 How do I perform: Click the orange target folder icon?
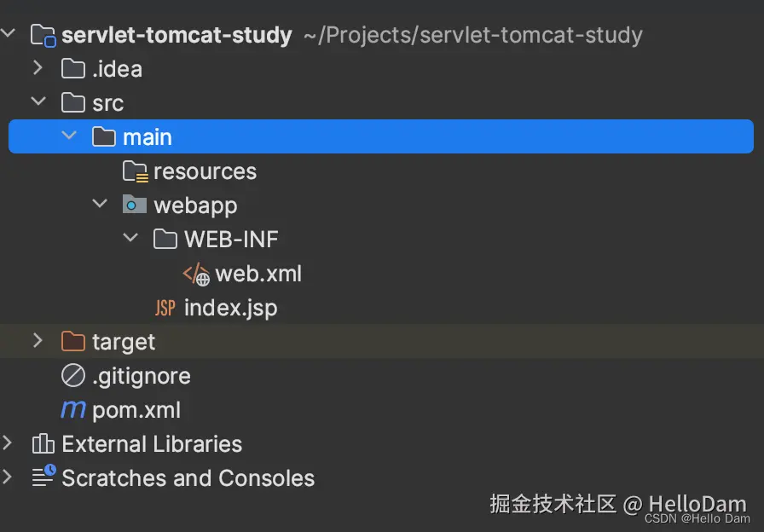(x=73, y=342)
